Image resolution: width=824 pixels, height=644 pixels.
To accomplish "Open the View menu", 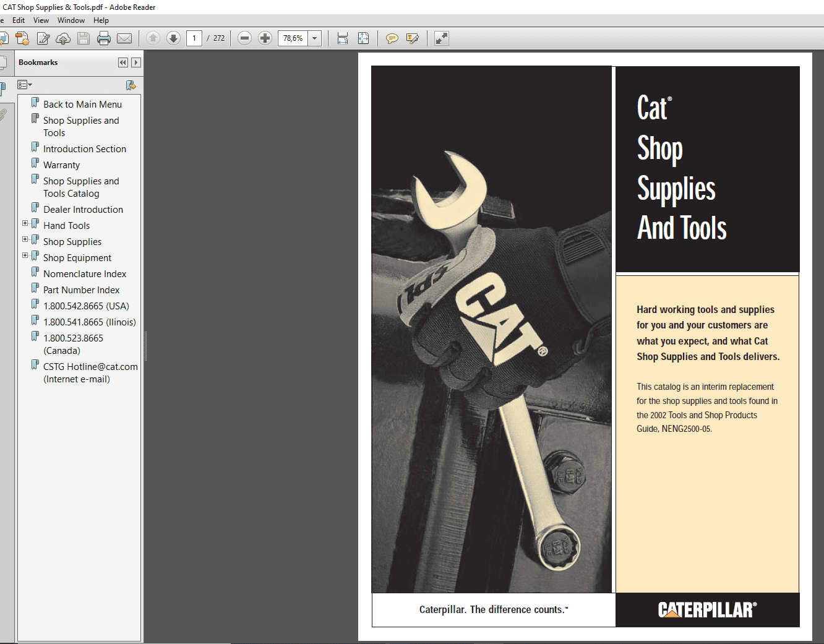I will point(41,20).
